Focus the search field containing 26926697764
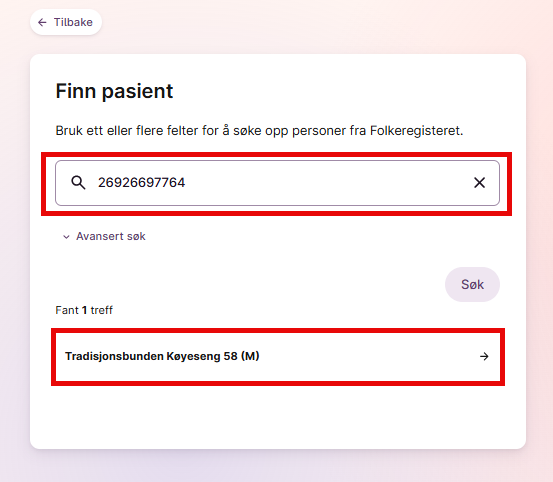The image size is (553, 482). pyautogui.click(x=277, y=183)
